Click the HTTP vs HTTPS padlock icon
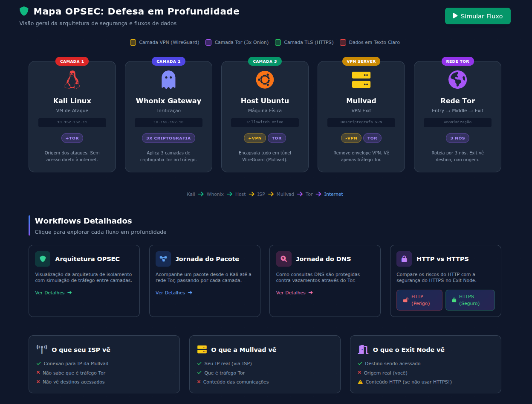Image resolution: width=532 pixels, height=404 pixels. tap(404, 259)
